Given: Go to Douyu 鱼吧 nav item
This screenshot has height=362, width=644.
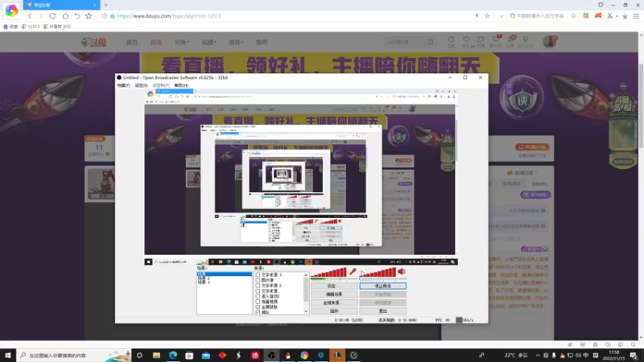Looking at the screenshot, I should (262, 42).
